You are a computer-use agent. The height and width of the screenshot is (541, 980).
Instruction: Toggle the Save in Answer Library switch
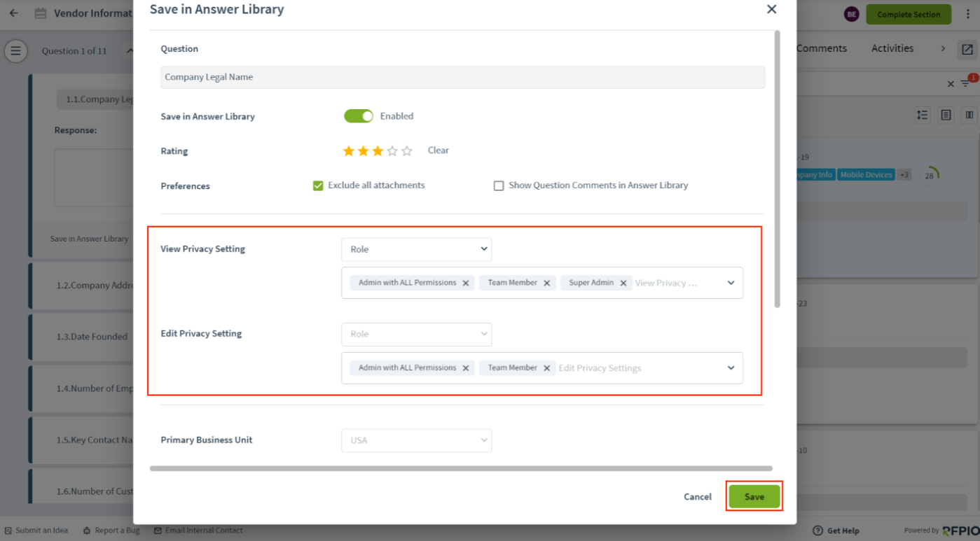pos(359,116)
